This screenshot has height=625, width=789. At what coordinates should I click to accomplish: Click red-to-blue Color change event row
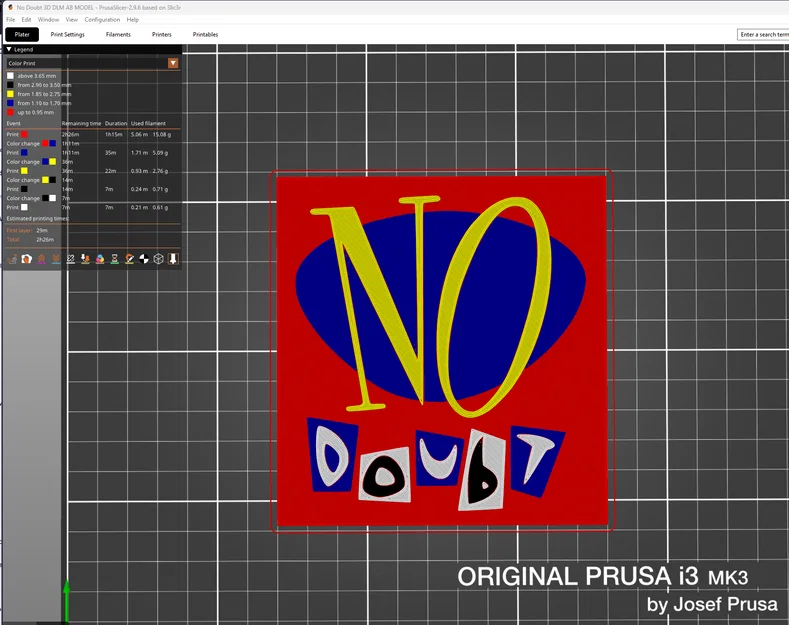point(93,143)
